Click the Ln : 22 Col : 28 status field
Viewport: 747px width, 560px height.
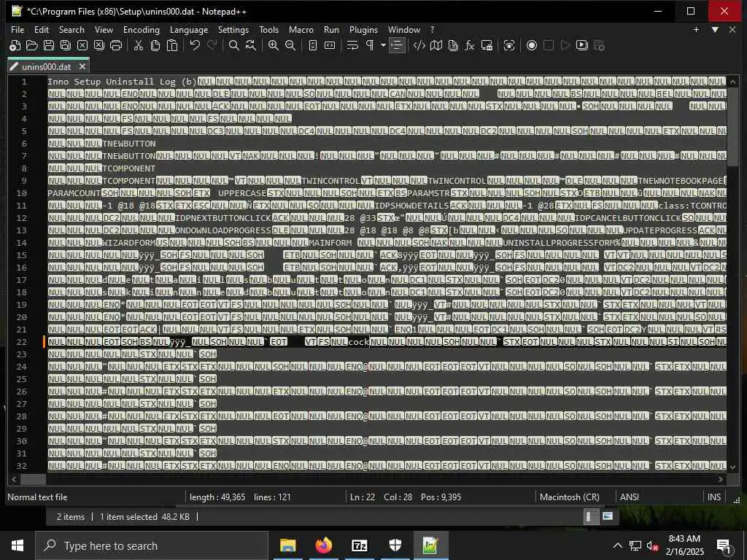click(439, 497)
